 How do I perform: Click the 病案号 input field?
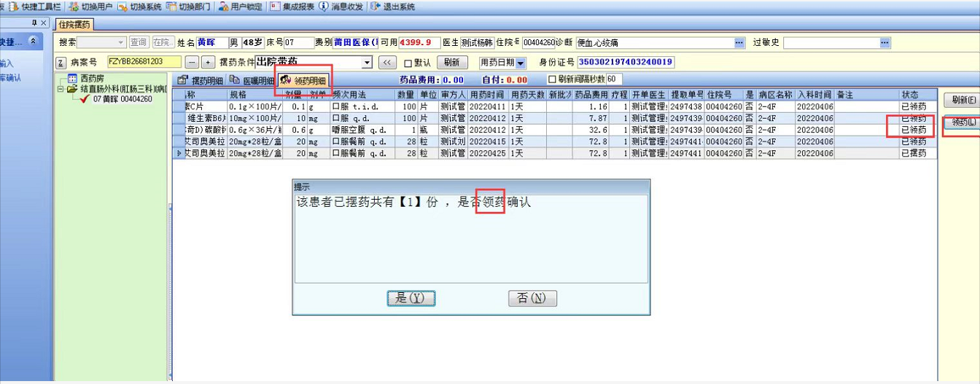tap(144, 63)
